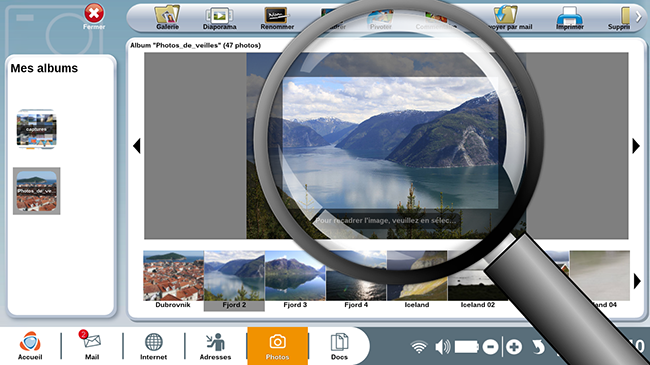Click the red Fermer button
This screenshot has width=650, height=365.
click(x=94, y=17)
